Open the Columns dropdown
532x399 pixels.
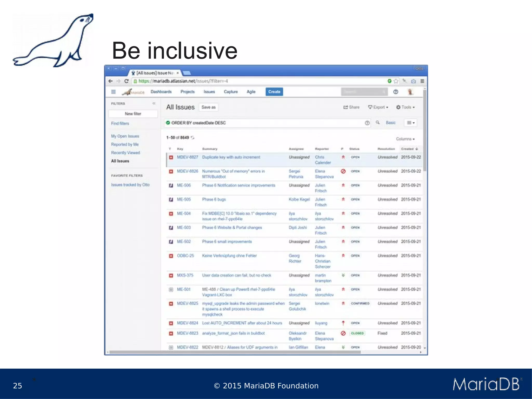[405, 139]
